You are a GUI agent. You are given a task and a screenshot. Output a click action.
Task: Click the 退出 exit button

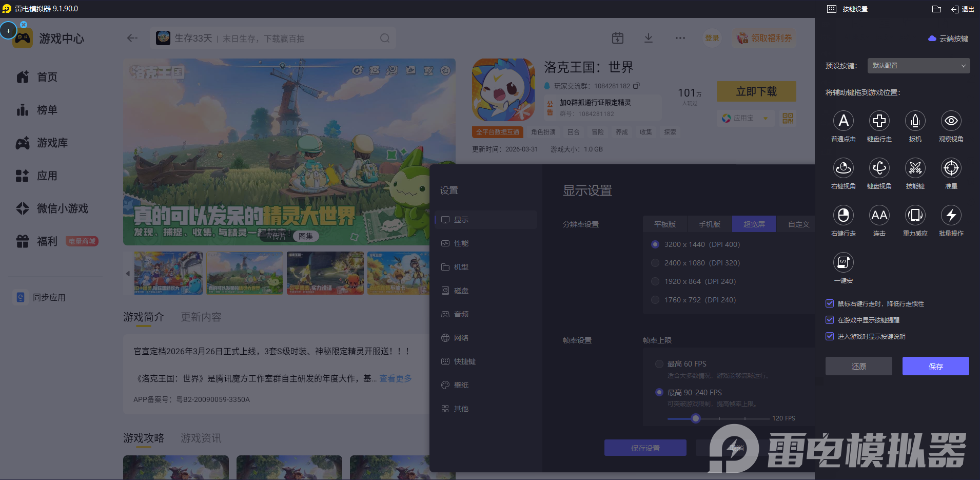coord(963,9)
